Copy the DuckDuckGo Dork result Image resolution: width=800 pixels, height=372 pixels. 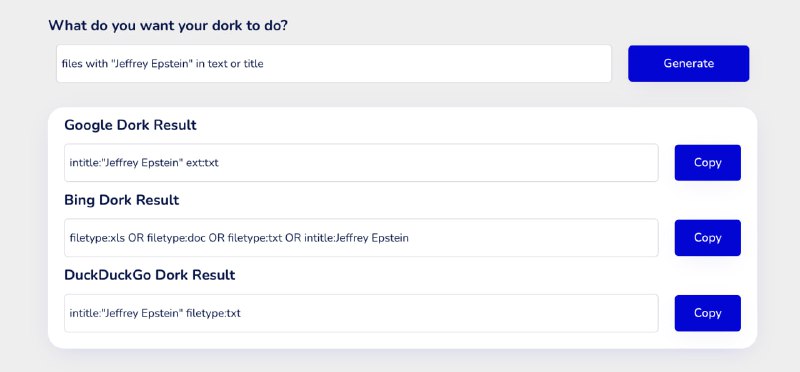pos(707,313)
